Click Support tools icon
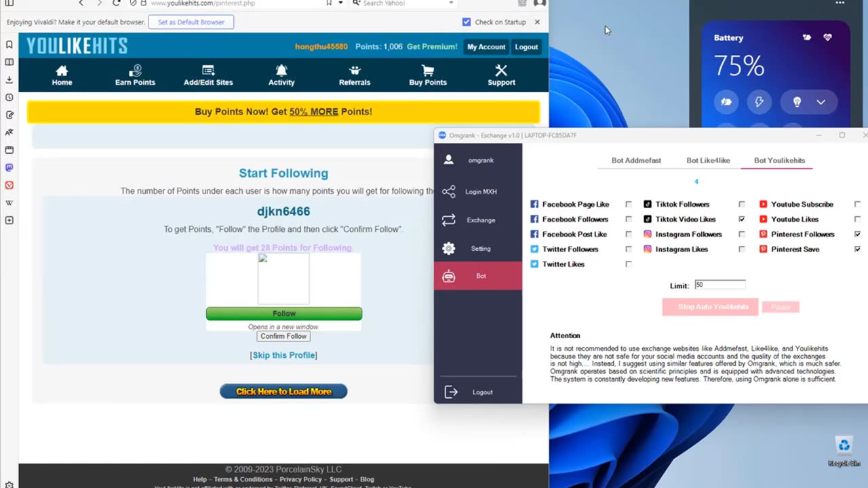868x488 pixels. pyautogui.click(x=501, y=70)
